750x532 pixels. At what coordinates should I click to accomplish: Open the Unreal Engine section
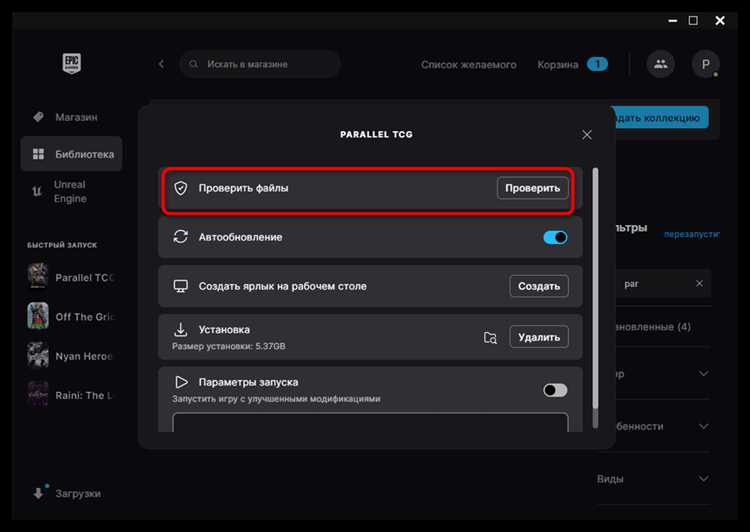pos(71,191)
